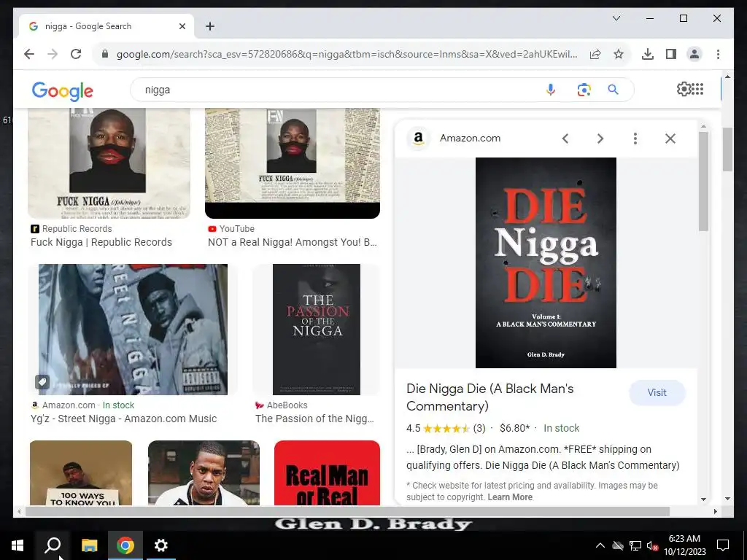Start voice search with microphone icon

coord(550,90)
